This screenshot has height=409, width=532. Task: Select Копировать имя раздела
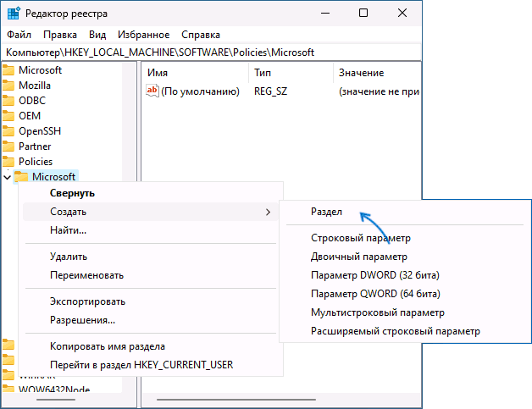point(151,346)
